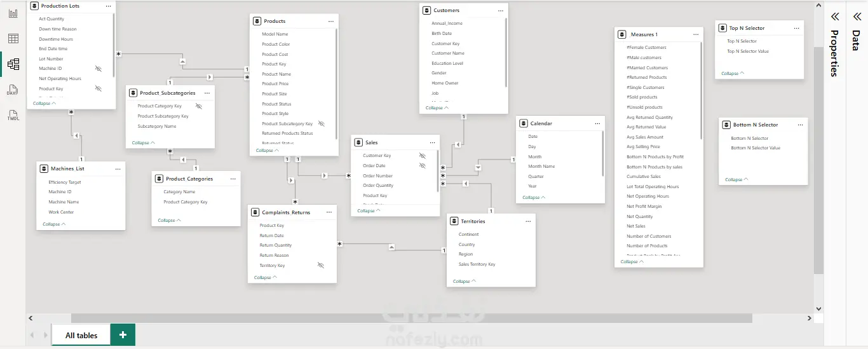Open Report view in left sidebar
Image resolution: width=868 pixels, height=349 pixels.
click(13, 13)
